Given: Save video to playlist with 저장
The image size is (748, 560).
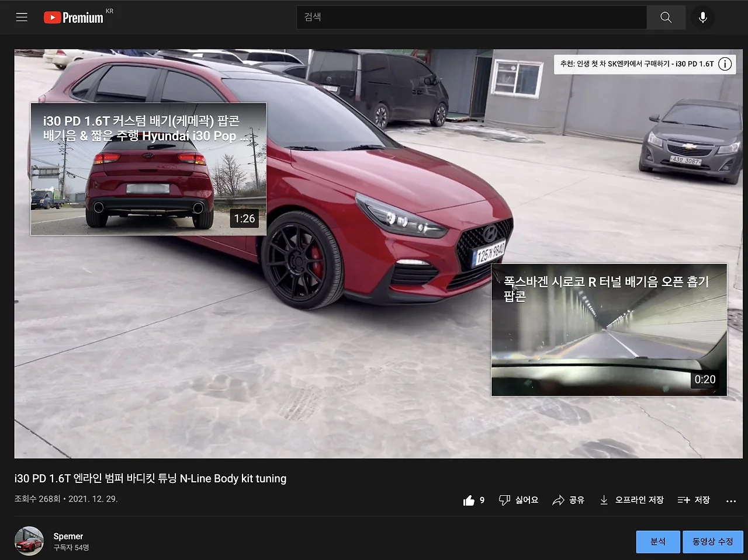Looking at the screenshot, I should click(694, 500).
